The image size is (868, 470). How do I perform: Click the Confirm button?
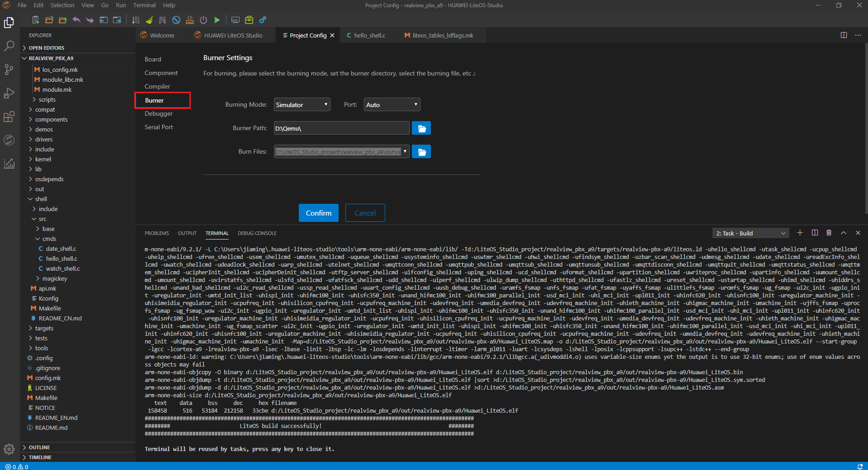[319, 213]
